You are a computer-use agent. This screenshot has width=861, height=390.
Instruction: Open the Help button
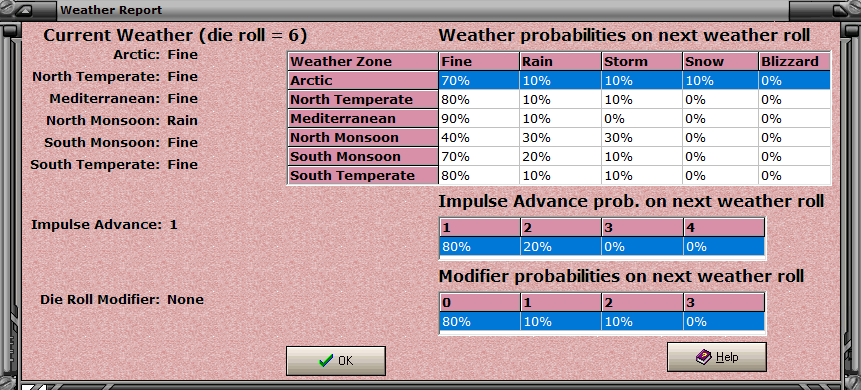[x=717, y=357]
